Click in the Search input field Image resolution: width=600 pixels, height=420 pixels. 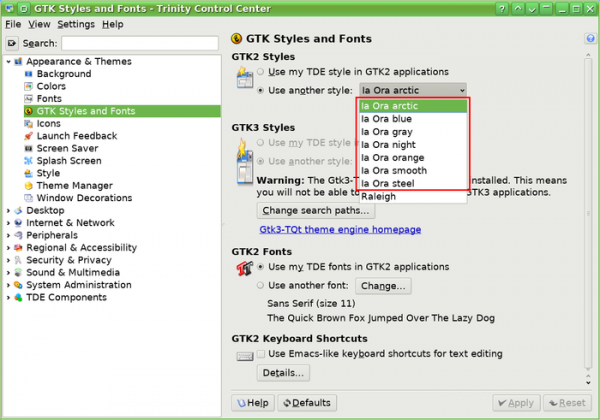tap(139, 43)
